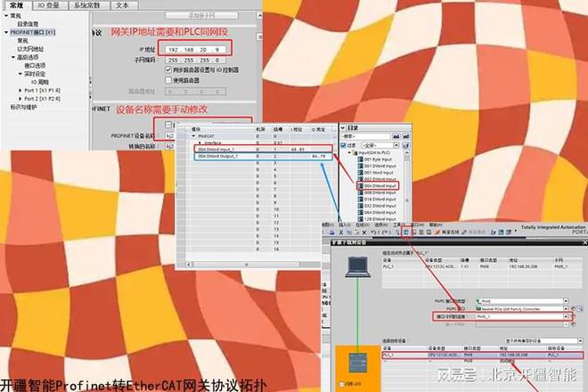Select 004 DWord Input in catalog
This screenshot has width=588, height=392.
tap(377, 185)
